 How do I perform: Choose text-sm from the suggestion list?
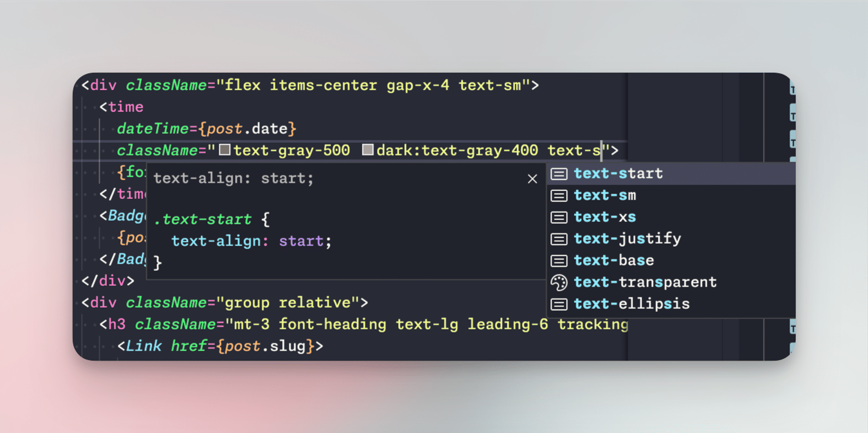coord(671,195)
